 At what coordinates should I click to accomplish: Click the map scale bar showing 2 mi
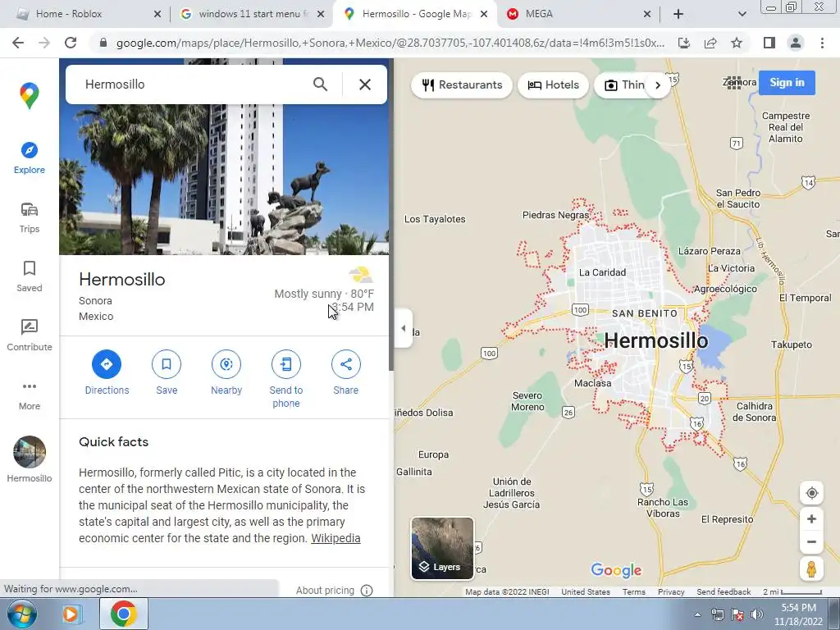click(x=793, y=592)
